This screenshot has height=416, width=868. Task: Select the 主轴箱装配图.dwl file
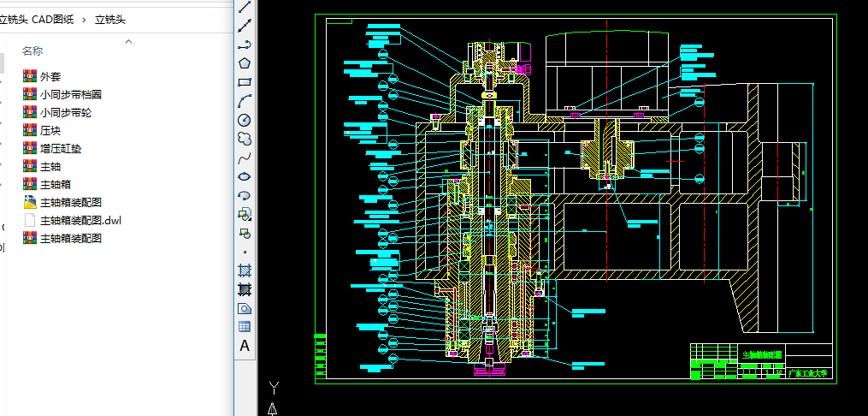click(x=80, y=220)
